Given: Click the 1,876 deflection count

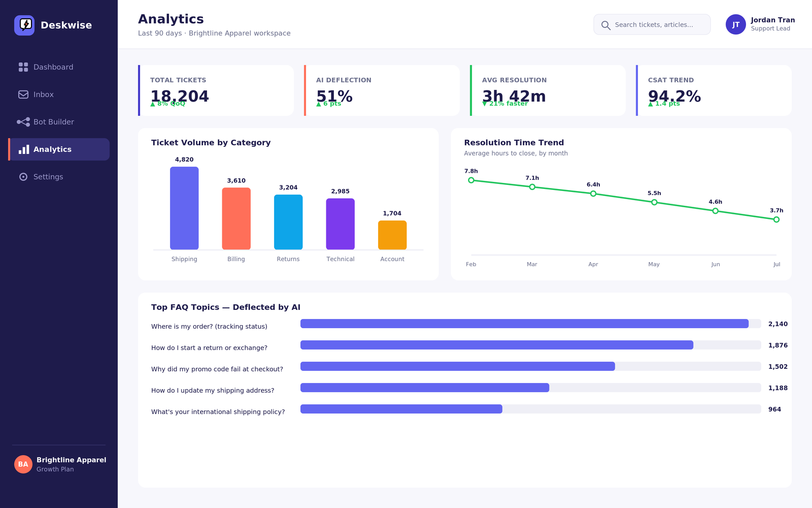Looking at the screenshot, I should click(778, 345).
